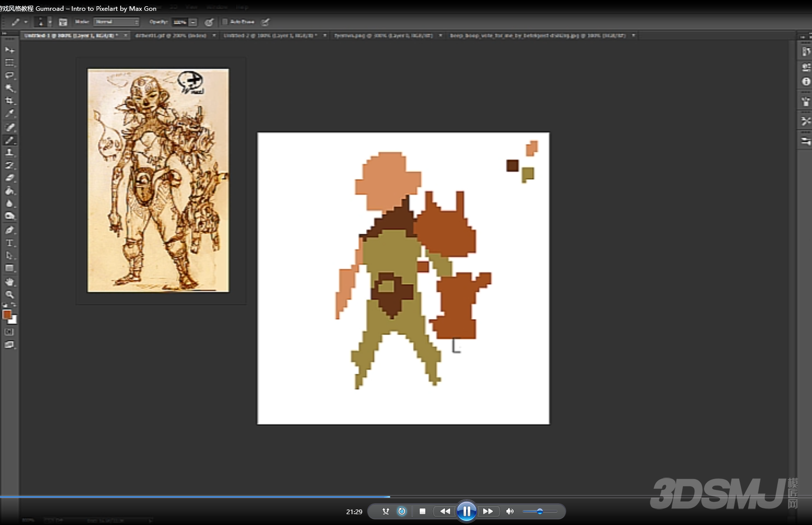
Task: Click the dark brown palette square on canvas
Action: click(512, 165)
